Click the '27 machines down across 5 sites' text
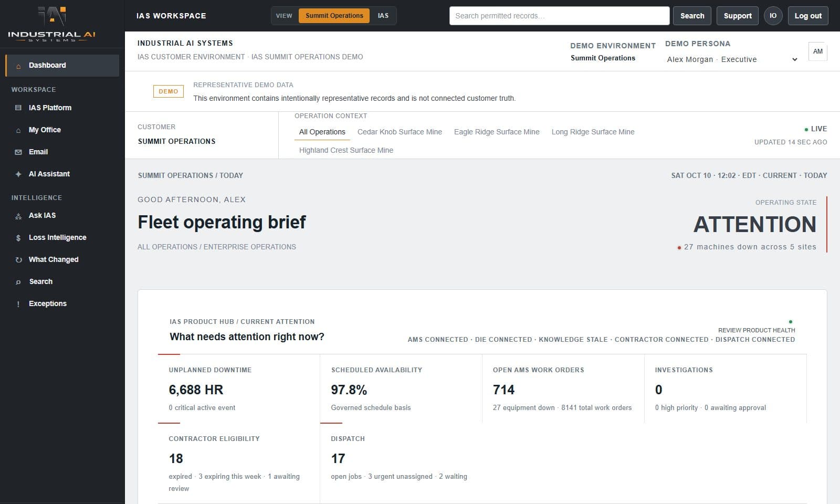Image resolution: width=840 pixels, height=504 pixels. tap(750, 247)
